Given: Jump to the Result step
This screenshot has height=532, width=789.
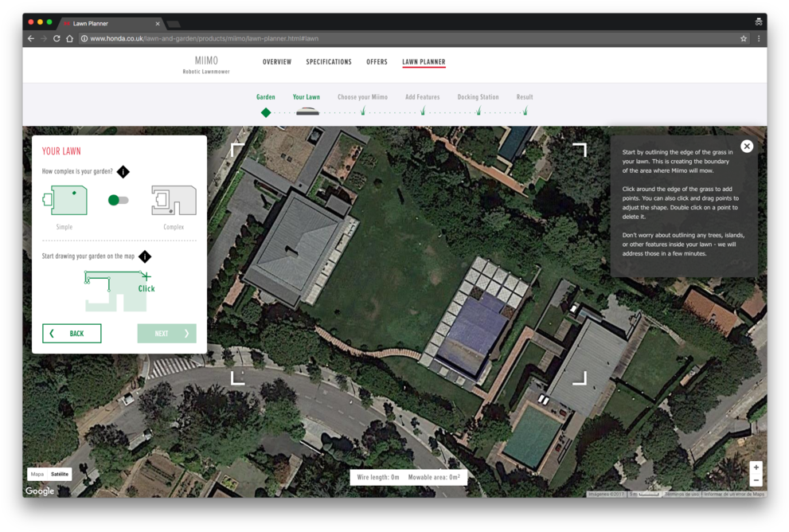Looking at the screenshot, I should click(x=525, y=97).
